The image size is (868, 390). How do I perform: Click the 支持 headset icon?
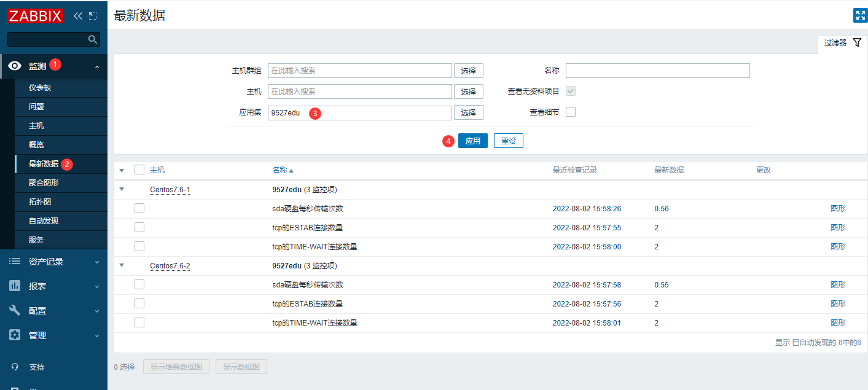(x=15, y=367)
